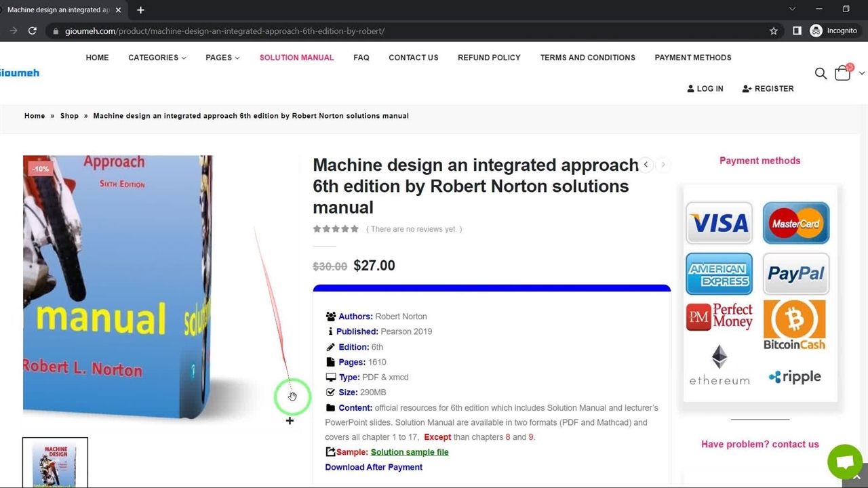Open the shopping cart icon

[843, 73]
